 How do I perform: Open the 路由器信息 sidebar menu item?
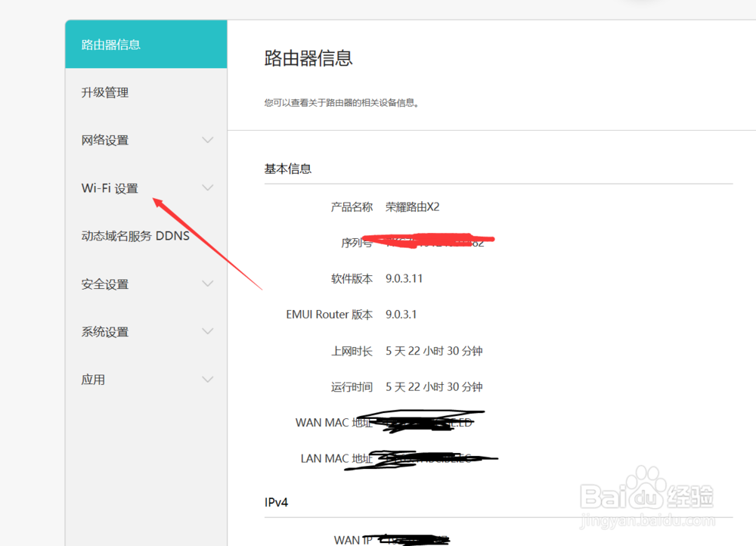[x=146, y=45]
